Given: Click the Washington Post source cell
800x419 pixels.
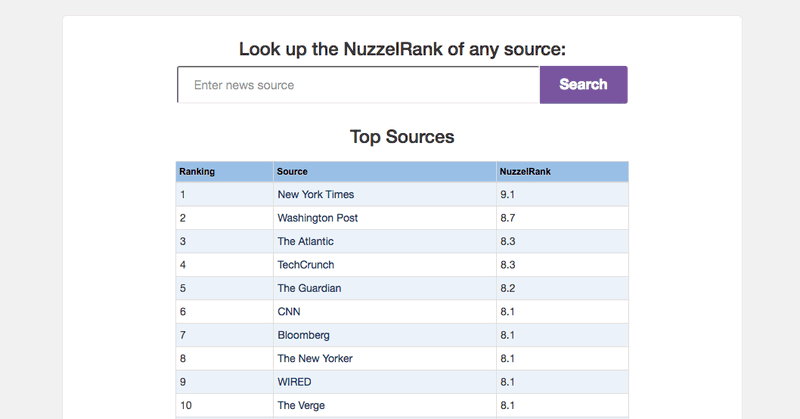Looking at the screenshot, I should 385,218.
